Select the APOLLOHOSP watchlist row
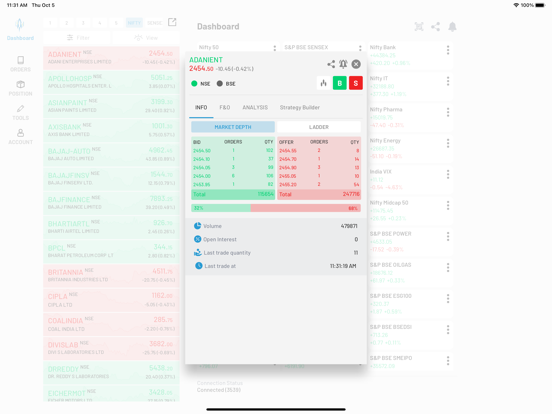The image size is (552, 414). click(x=111, y=82)
